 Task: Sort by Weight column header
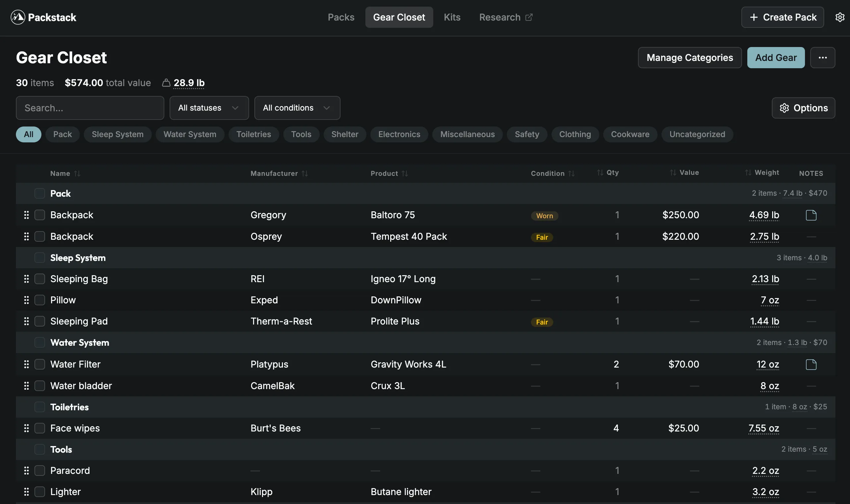761,173
